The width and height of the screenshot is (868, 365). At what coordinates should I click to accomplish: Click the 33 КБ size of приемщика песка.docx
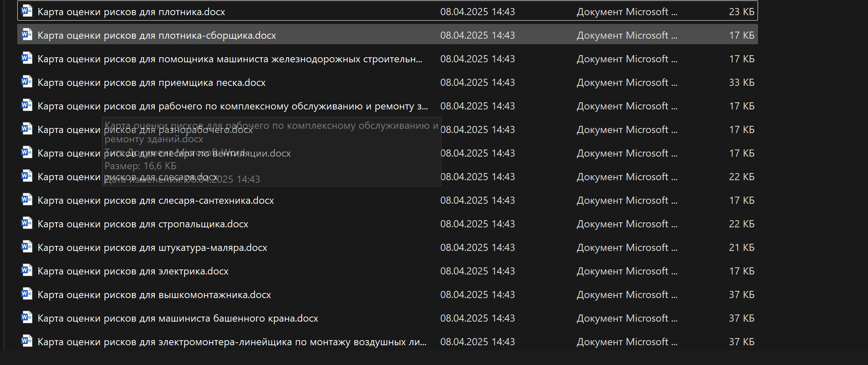point(742,83)
